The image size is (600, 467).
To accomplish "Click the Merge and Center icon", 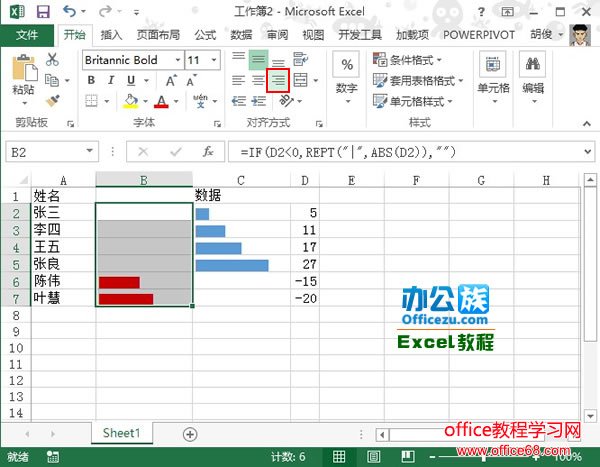I will [301, 80].
